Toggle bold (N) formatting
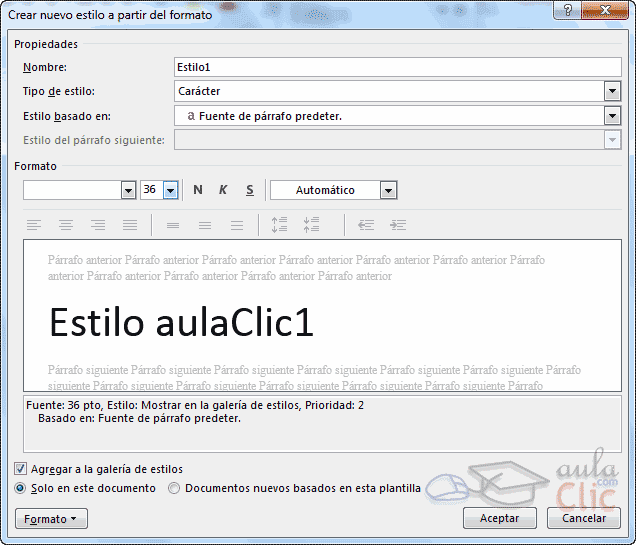Image resolution: width=636 pixels, height=545 pixels. click(x=198, y=190)
